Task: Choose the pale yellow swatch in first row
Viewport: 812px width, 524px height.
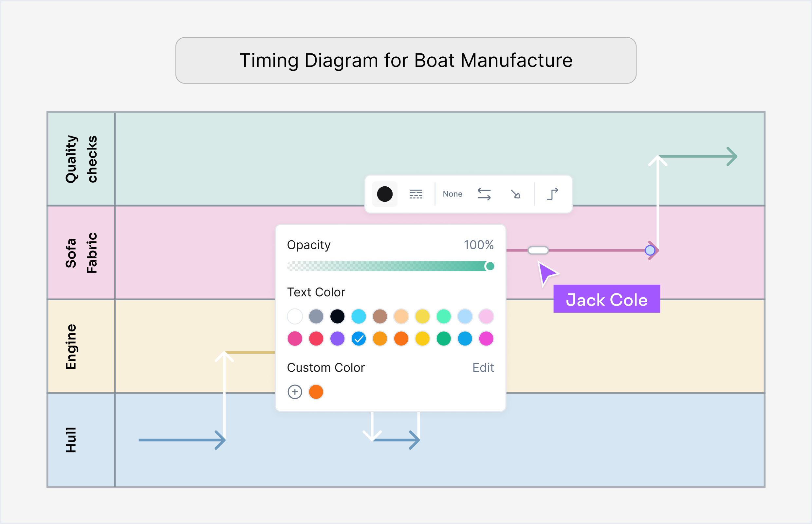Action: [x=422, y=316]
